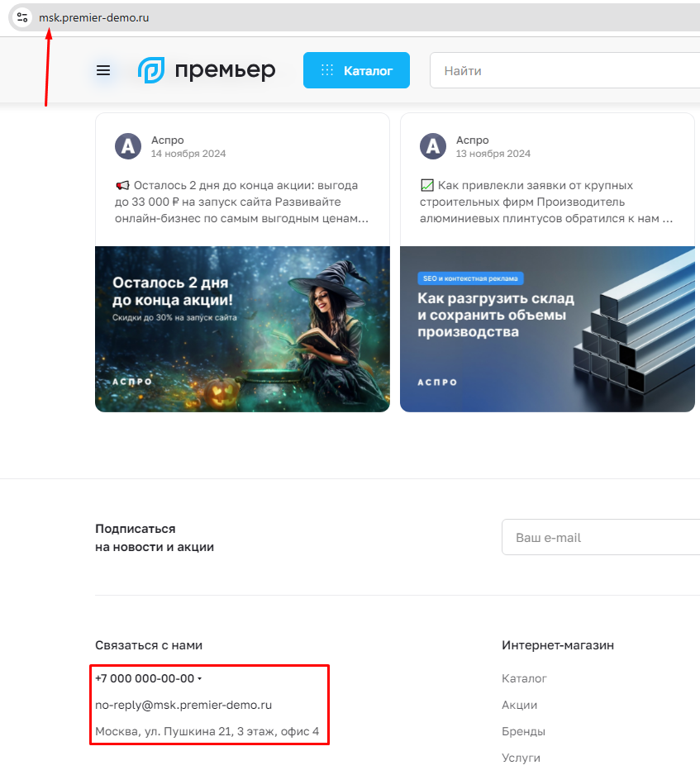Click the megaphone emoji in first post
The width and height of the screenshot is (700, 770).
[122, 186]
